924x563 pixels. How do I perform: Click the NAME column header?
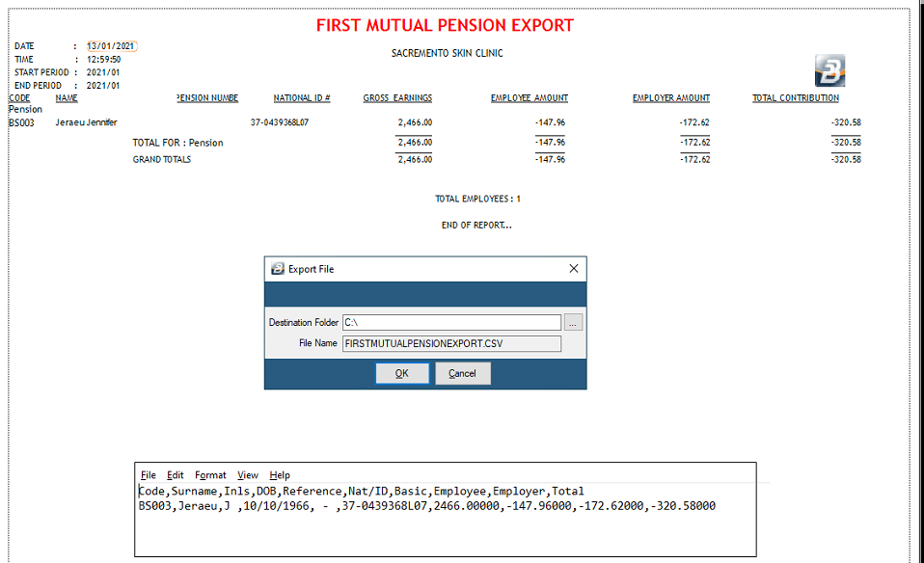point(67,97)
